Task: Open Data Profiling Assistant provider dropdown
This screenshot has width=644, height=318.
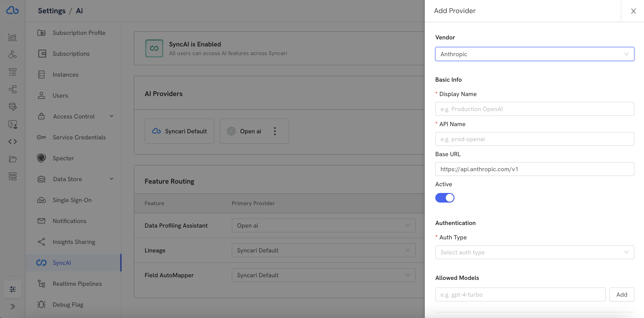Action: (324, 225)
